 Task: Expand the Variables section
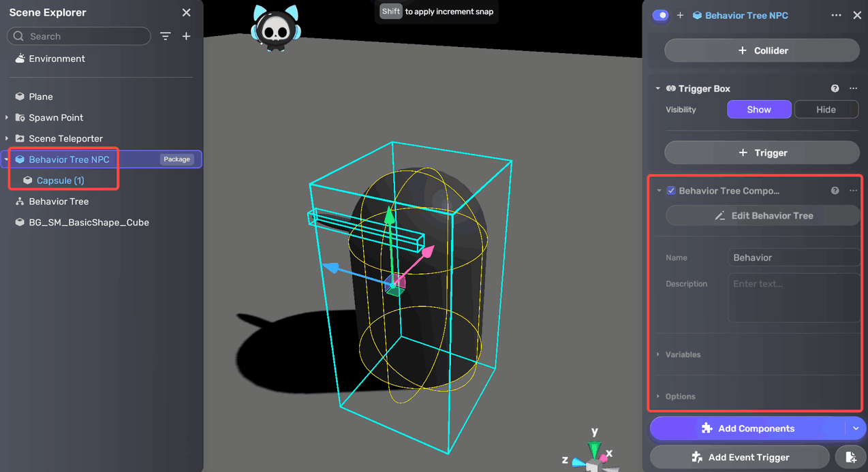click(683, 355)
